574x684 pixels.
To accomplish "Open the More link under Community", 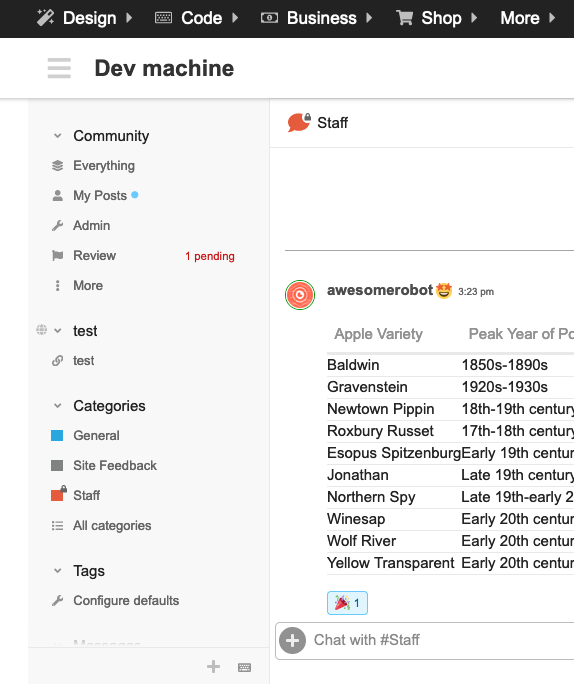I will 88,286.
